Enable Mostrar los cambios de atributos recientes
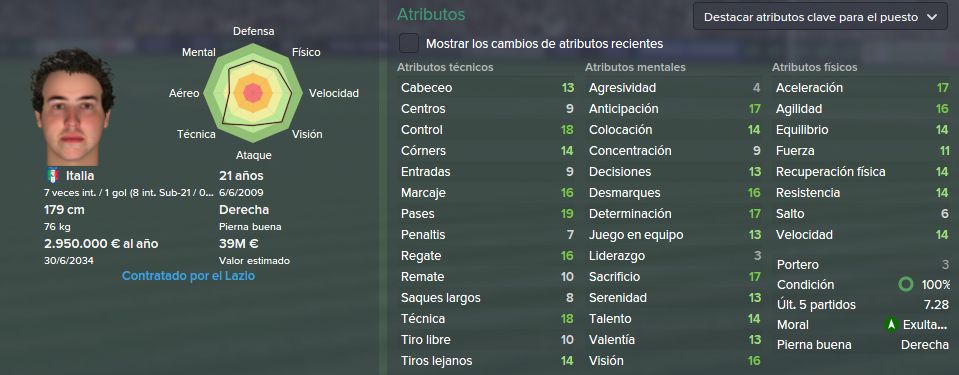Screen dimensions: 959x375 (x=409, y=43)
